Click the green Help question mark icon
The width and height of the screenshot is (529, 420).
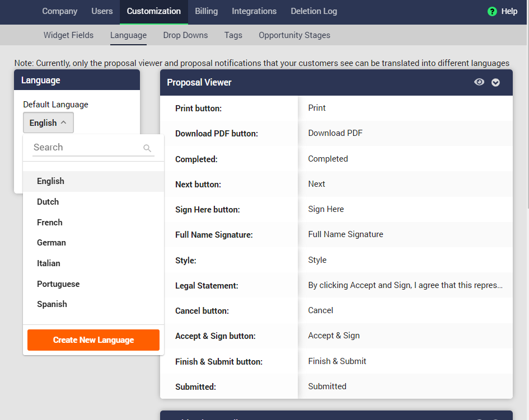pos(492,11)
